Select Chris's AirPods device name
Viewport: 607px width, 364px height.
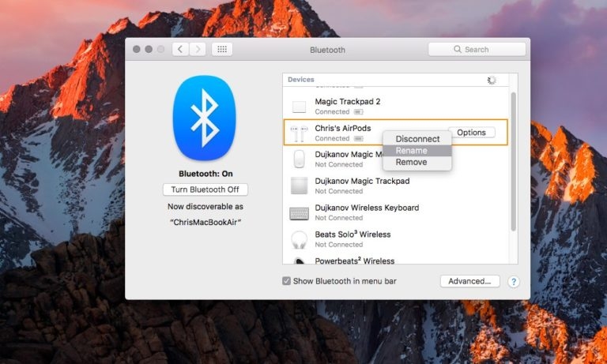point(342,129)
